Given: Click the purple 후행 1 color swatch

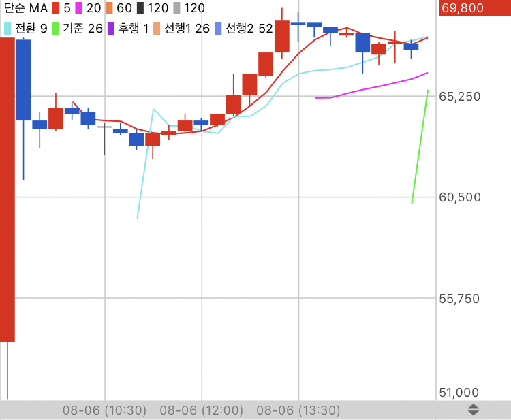Looking at the screenshot, I should [x=111, y=29].
